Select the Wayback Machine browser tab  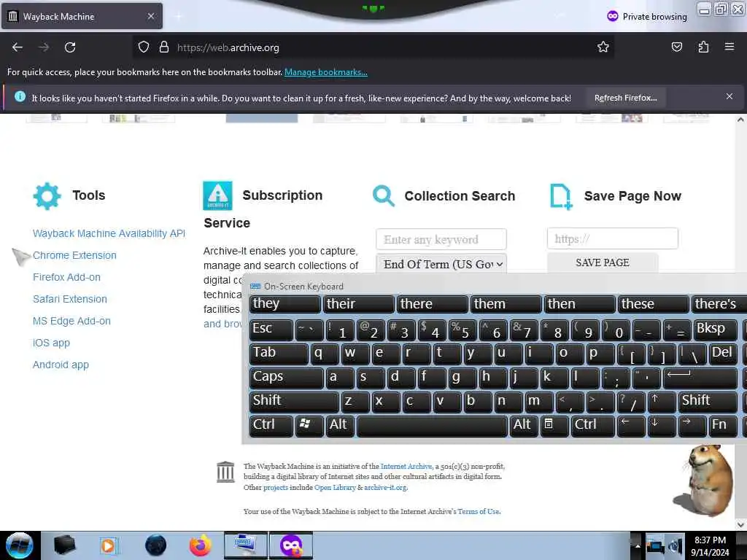tap(82, 17)
